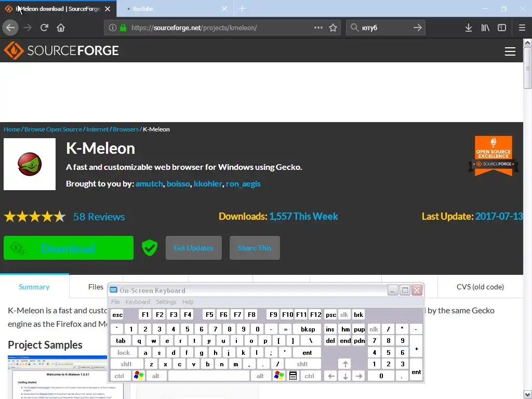Viewport: 532px width, 399px height.
Task: Toggle the left ctrl key
Action: [x=119, y=376]
